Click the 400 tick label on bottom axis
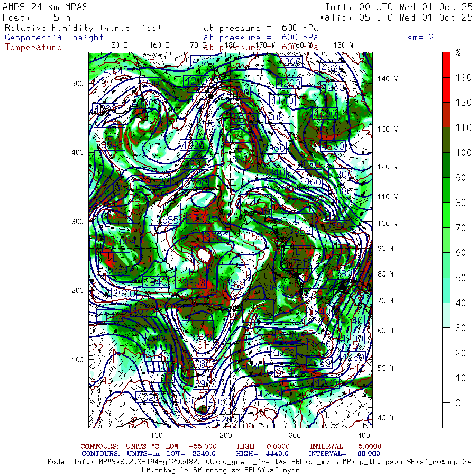Screen dimensions: 476x476 pos(364,435)
